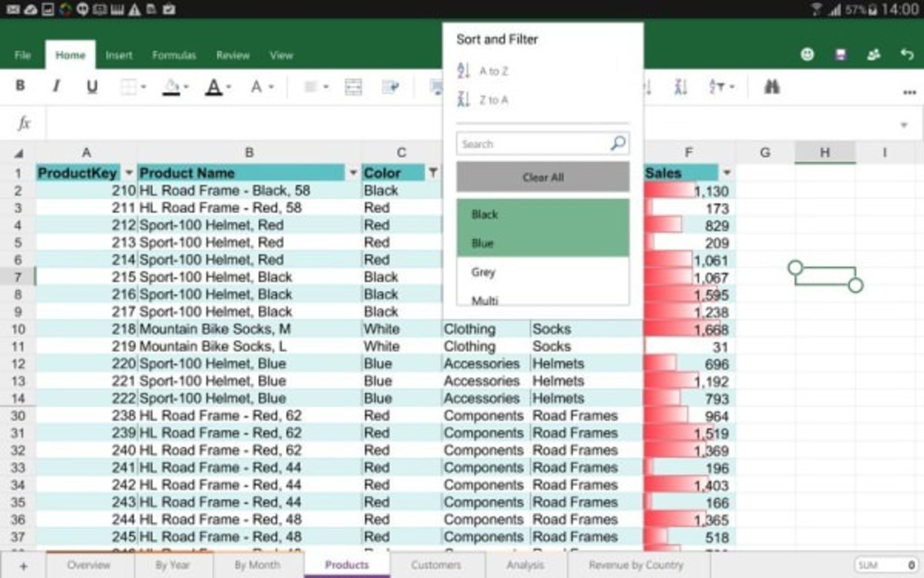Image resolution: width=924 pixels, height=578 pixels.
Task: Expand the formula bar chevron
Action: 904,125
